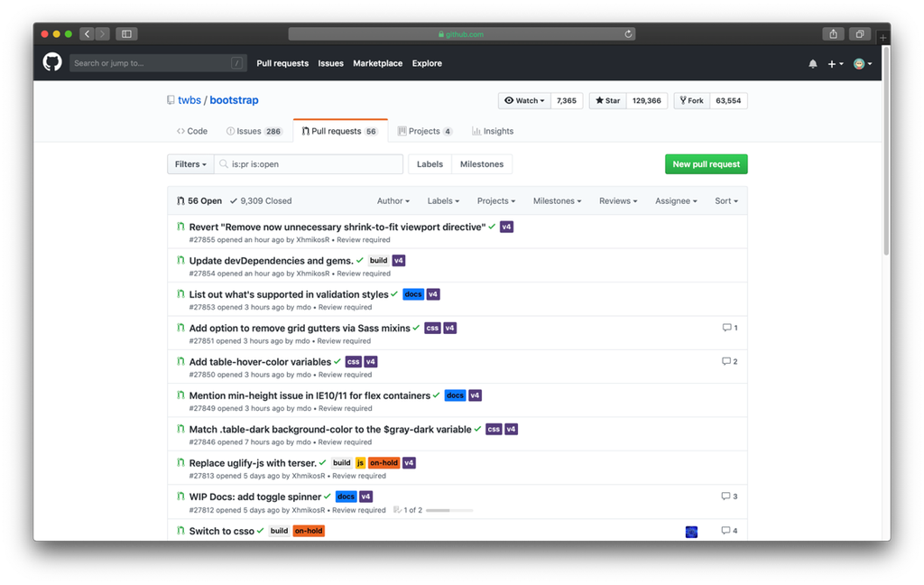Open Issues in top navigation
Viewport: 924px width, 585px height.
(x=330, y=63)
